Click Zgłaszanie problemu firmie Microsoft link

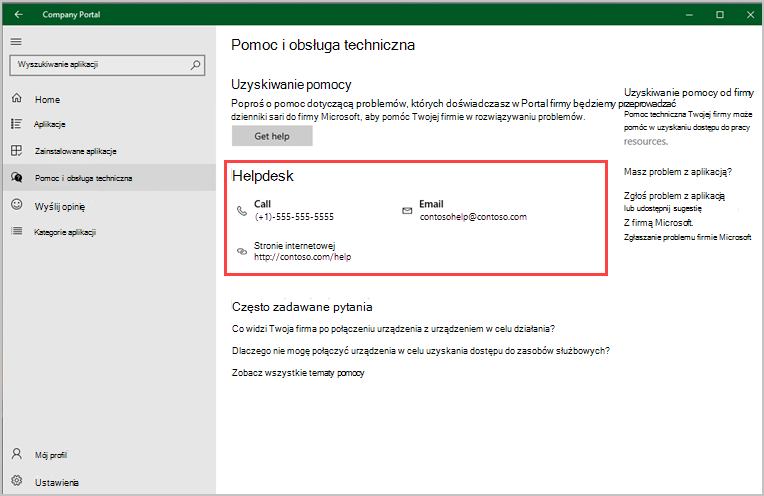(688, 237)
